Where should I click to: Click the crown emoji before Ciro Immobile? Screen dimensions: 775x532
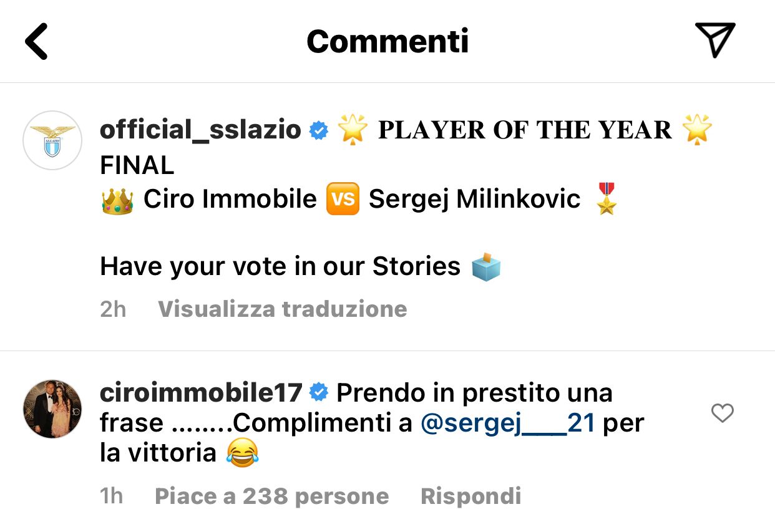117,200
